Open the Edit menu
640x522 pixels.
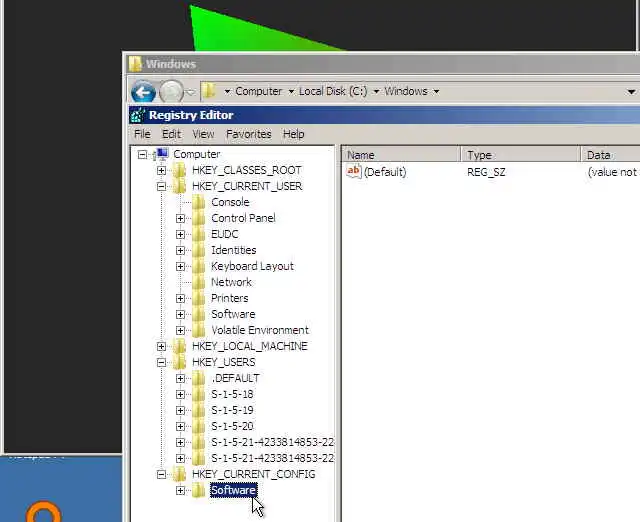tap(171, 134)
